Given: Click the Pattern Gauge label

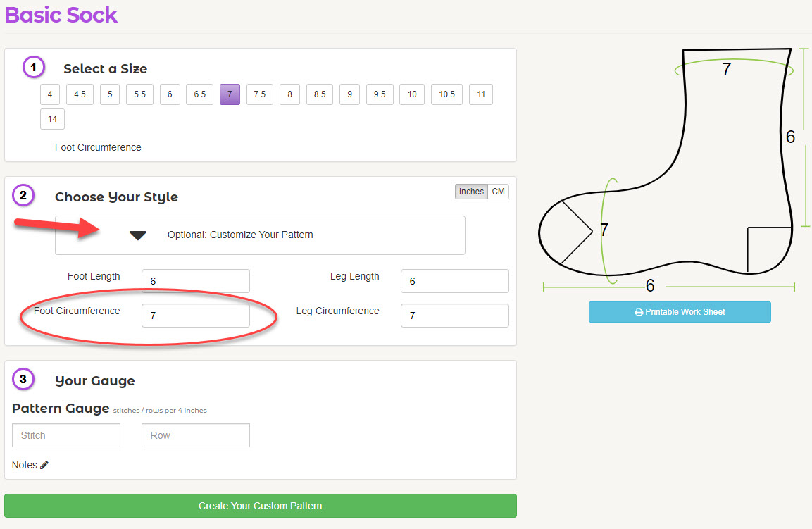Looking at the screenshot, I should pyautogui.click(x=61, y=409).
